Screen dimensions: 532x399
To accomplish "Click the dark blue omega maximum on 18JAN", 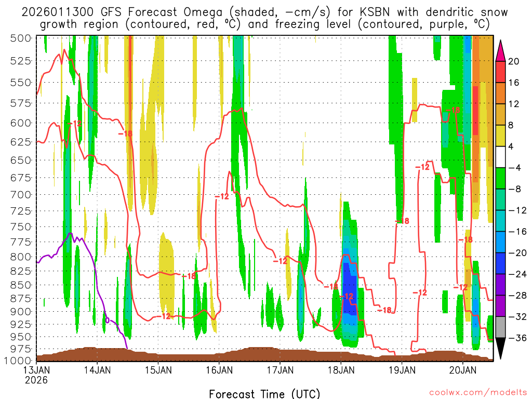I will coord(349,288).
